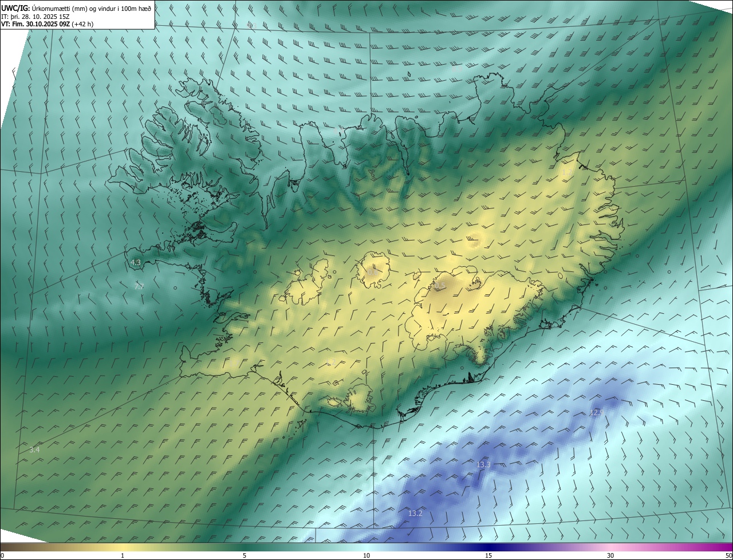Click the color scale tick labeled 15
733x560 pixels.
(x=488, y=555)
